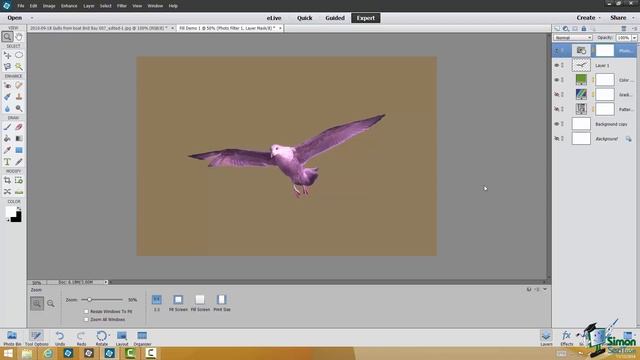Click the foreground white color swatch
The image size is (640, 360).
pos(11,211)
